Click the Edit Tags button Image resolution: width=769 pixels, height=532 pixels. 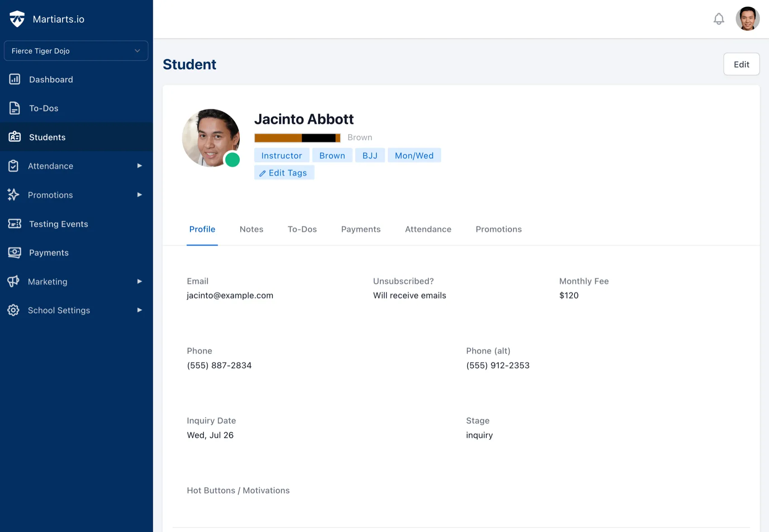pyautogui.click(x=284, y=172)
